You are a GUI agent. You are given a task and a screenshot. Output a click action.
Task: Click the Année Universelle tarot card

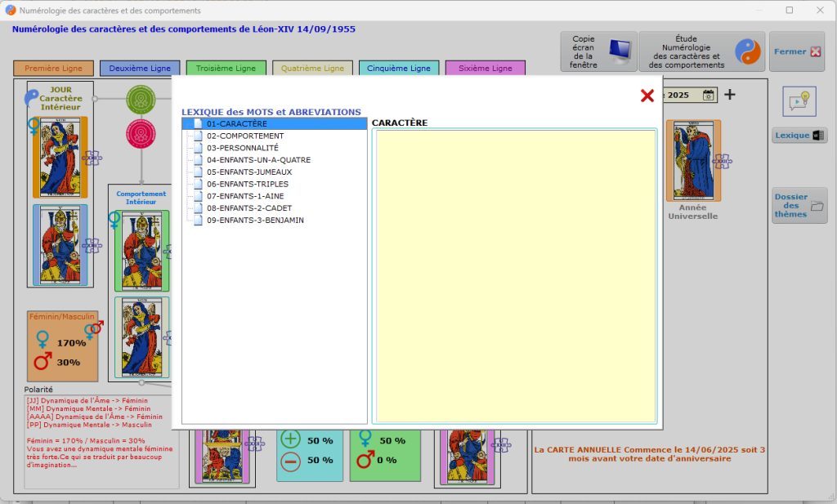point(693,160)
